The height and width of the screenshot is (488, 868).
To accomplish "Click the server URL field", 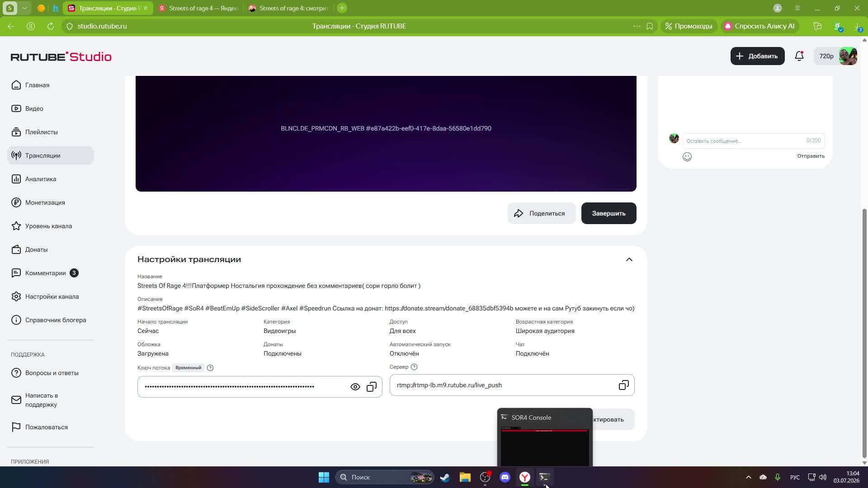I will tap(512, 385).
